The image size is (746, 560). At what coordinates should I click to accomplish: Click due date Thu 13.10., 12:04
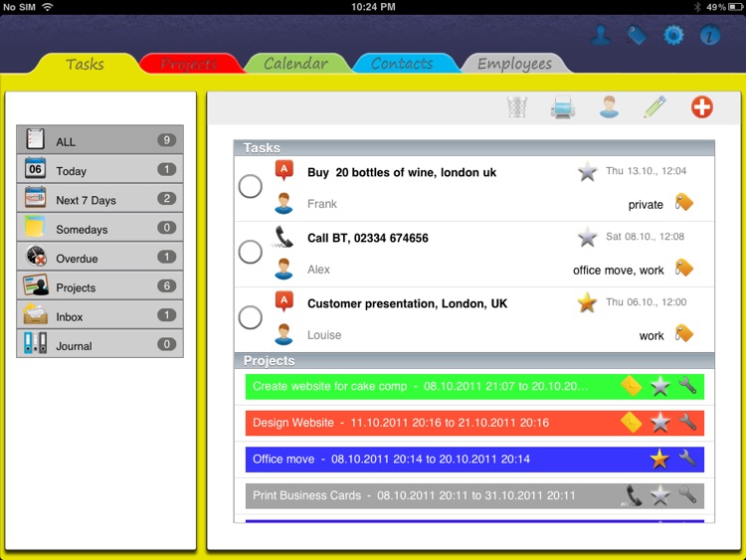click(x=647, y=171)
